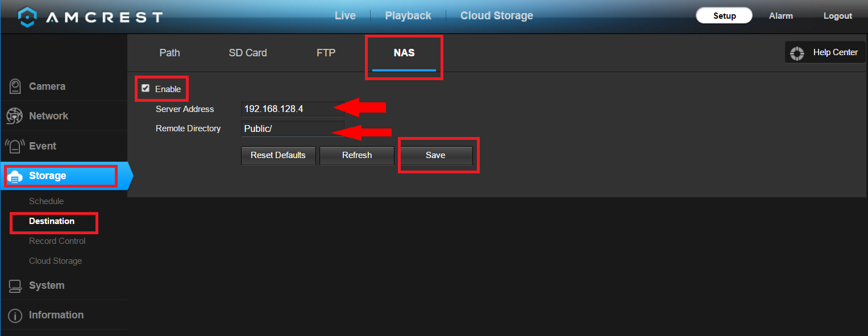Click the Network globe icon
The width and height of the screenshot is (868, 336).
[14, 116]
